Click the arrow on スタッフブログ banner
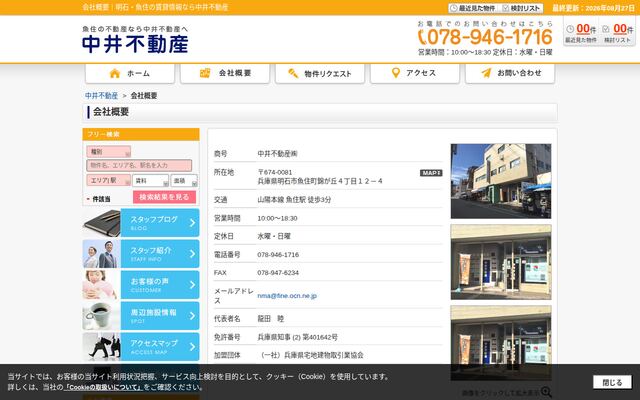Screen dimensions: 640x400 [x=192, y=223]
